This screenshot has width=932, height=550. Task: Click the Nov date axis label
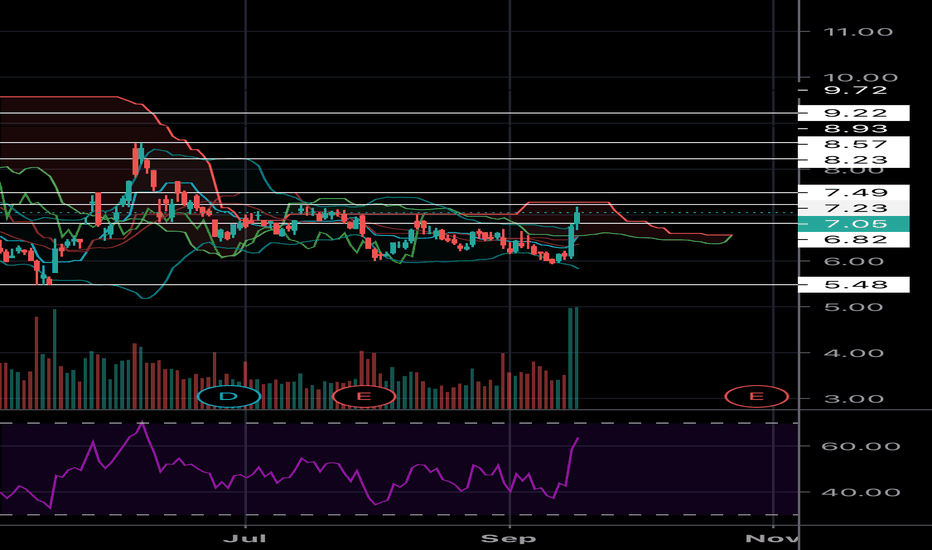[772, 539]
